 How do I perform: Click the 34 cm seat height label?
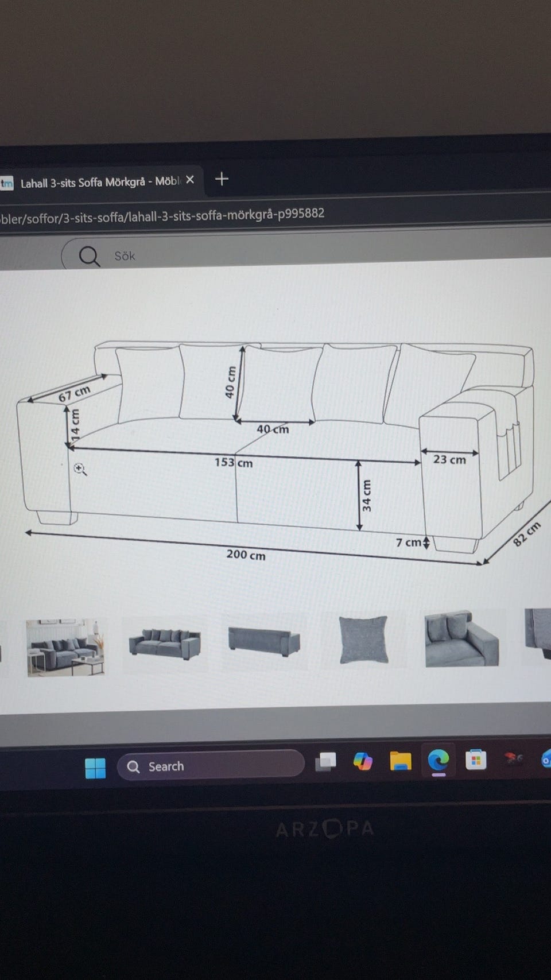click(367, 495)
